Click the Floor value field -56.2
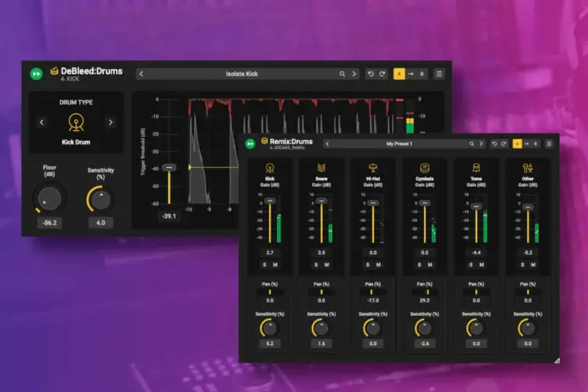 pyautogui.click(x=49, y=223)
